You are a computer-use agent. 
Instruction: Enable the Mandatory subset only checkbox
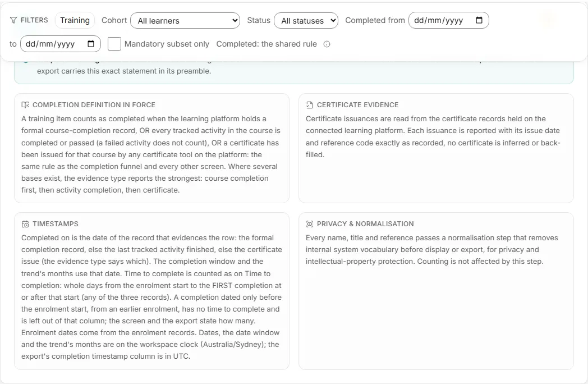pos(114,44)
